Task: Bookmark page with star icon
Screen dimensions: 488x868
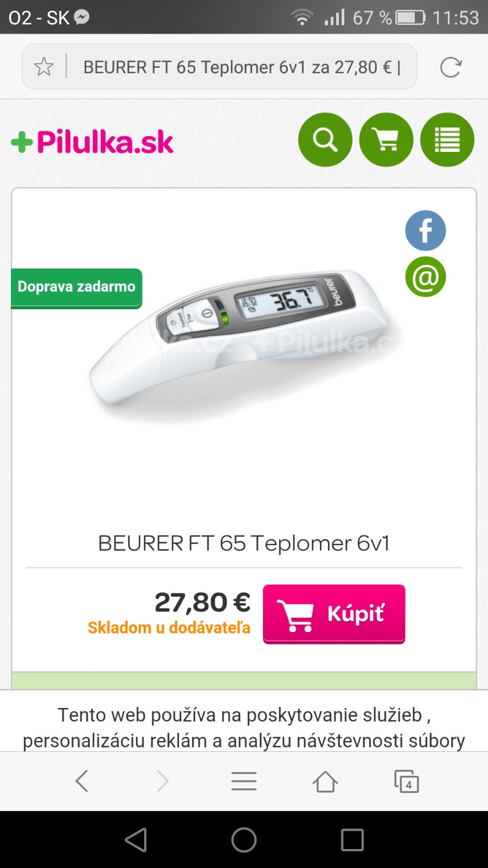Action: (x=43, y=67)
